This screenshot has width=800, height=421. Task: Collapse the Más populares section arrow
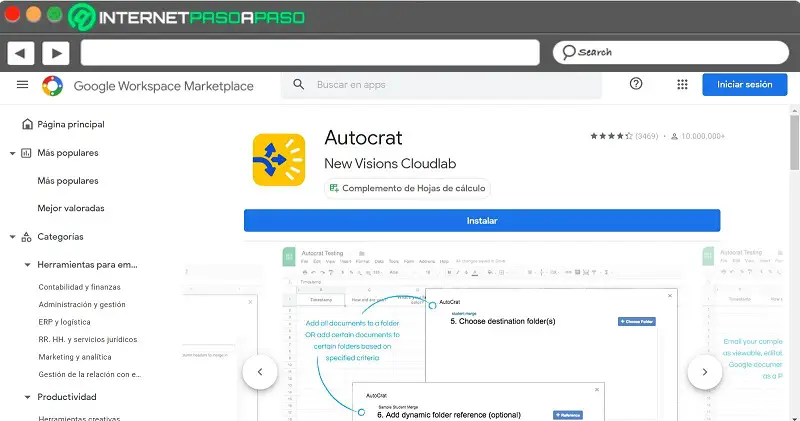pos(12,153)
